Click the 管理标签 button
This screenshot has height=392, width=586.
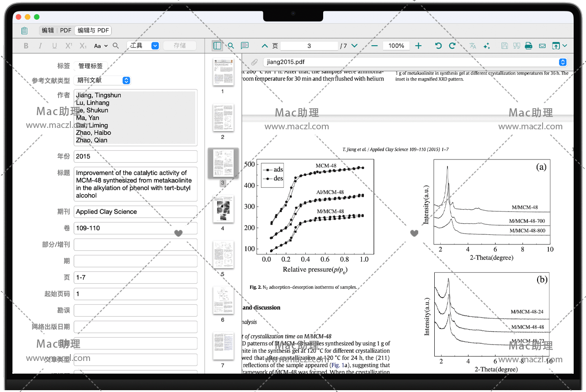pyautogui.click(x=91, y=66)
